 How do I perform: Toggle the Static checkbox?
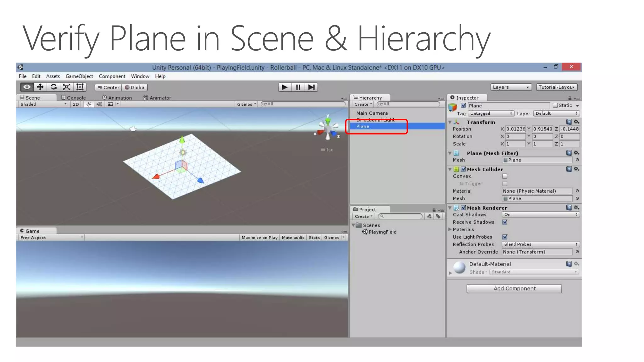pyautogui.click(x=555, y=106)
